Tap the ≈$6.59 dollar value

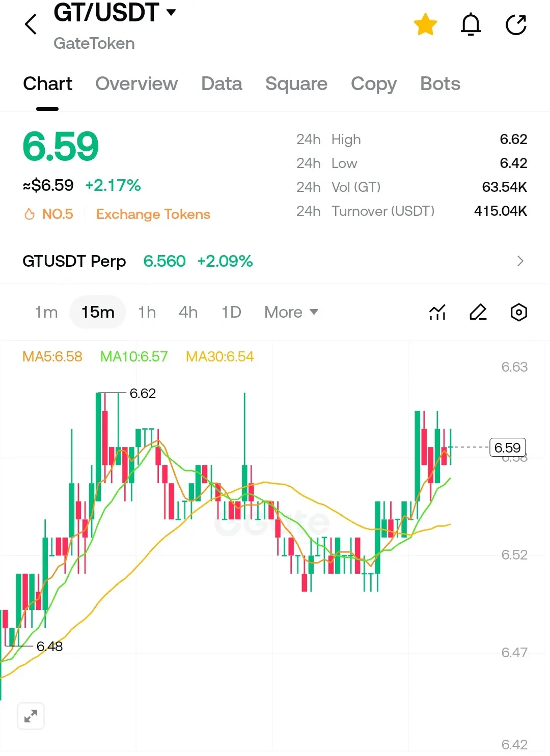48,185
